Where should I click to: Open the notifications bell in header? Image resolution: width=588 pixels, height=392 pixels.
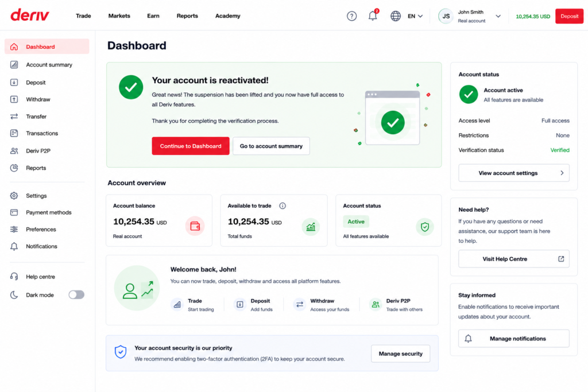(x=372, y=15)
